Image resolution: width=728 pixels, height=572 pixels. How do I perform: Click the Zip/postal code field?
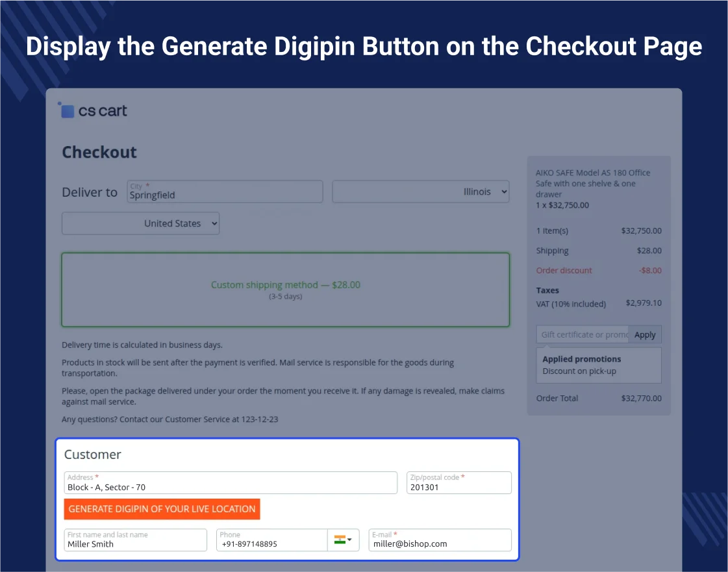tap(459, 483)
